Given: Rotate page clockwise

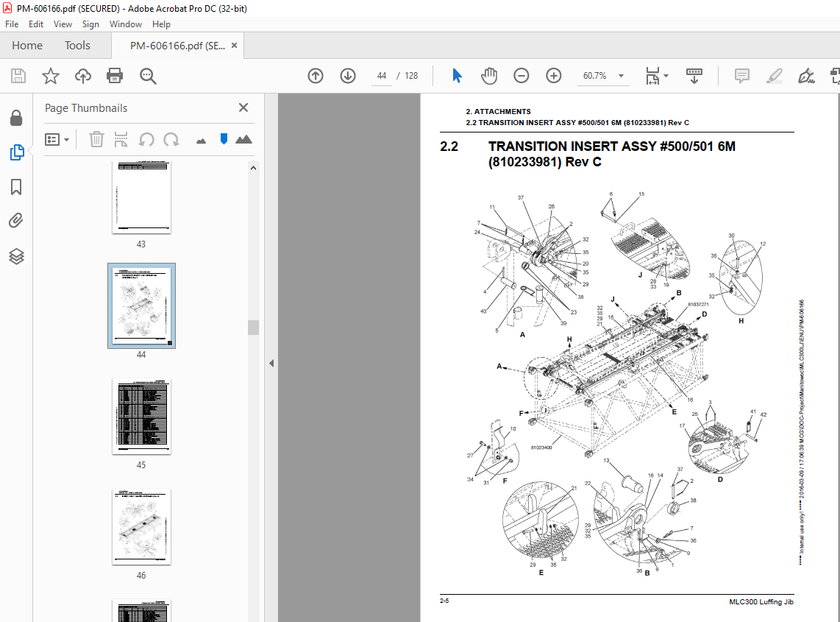Looking at the screenshot, I should pyautogui.click(x=171, y=140).
